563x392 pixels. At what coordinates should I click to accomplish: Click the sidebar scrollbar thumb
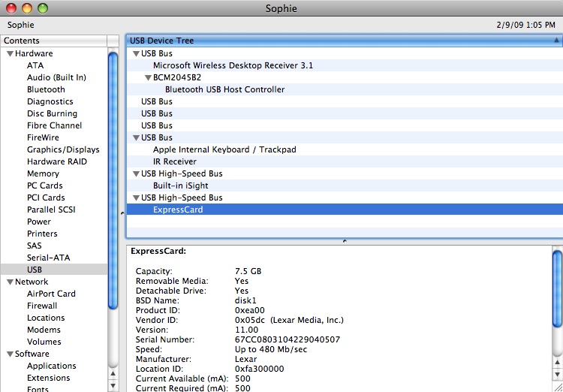(x=113, y=180)
